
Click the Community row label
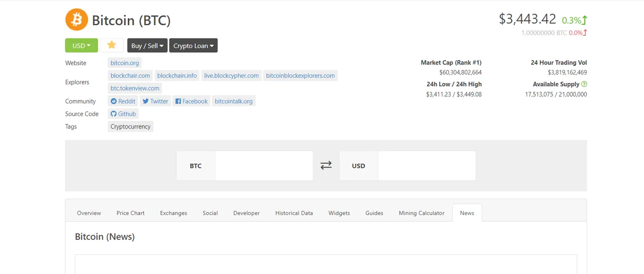pos(80,101)
